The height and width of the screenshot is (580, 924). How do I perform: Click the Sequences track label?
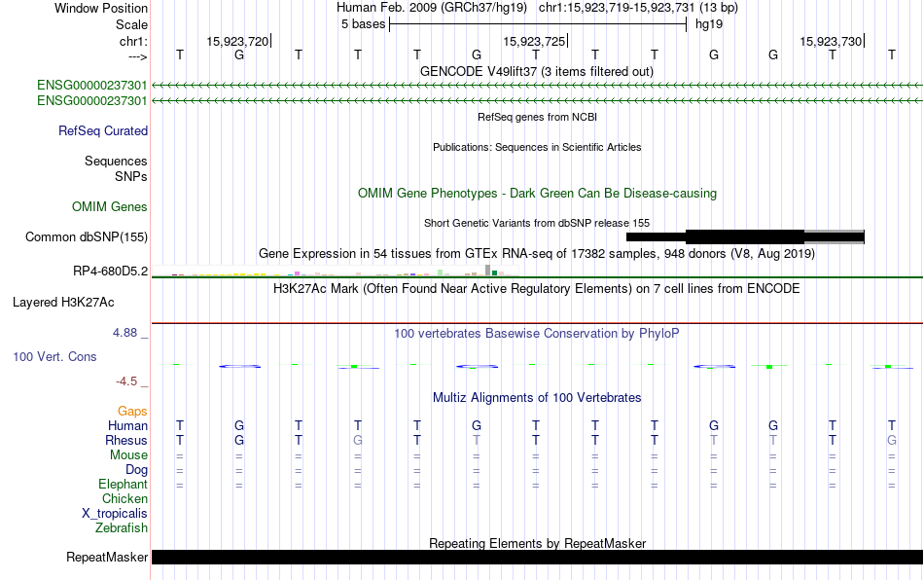point(116,161)
